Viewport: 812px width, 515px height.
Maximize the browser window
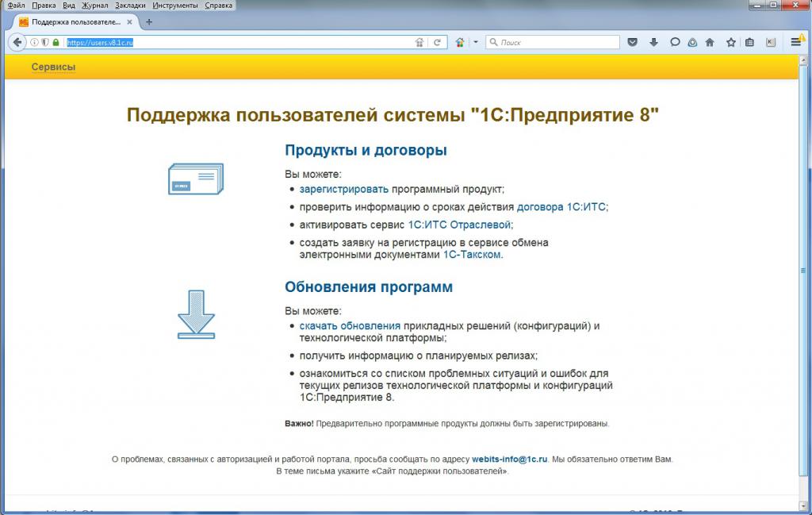pyautogui.click(x=774, y=6)
